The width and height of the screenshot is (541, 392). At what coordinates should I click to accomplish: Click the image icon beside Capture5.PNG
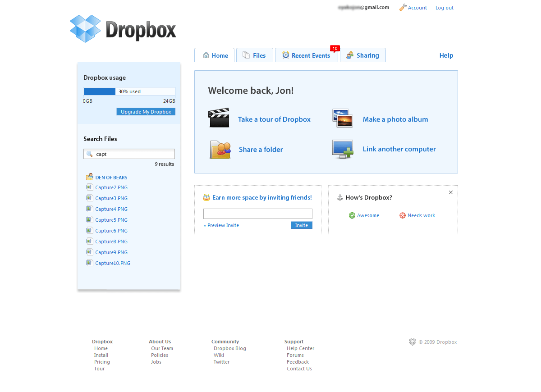coord(89,219)
